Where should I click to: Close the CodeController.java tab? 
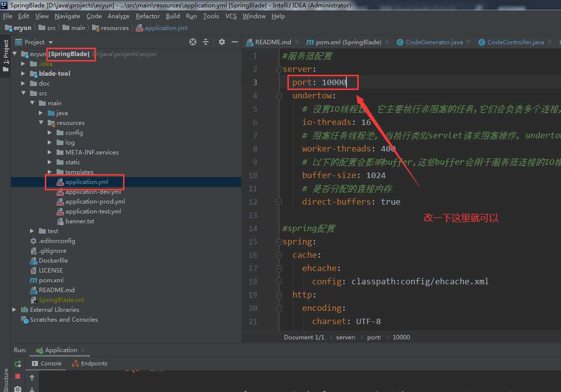pyautogui.click(x=550, y=42)
